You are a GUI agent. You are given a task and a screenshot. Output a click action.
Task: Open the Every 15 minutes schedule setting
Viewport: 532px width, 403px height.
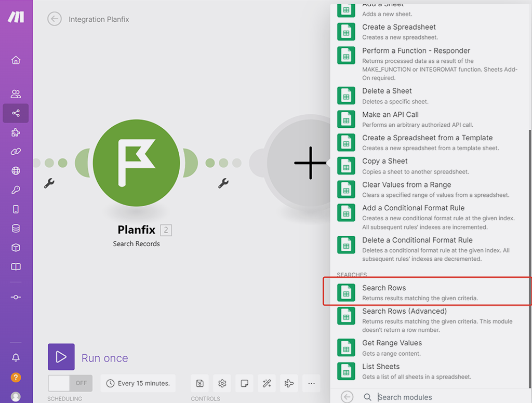click(x=138, y=383)
